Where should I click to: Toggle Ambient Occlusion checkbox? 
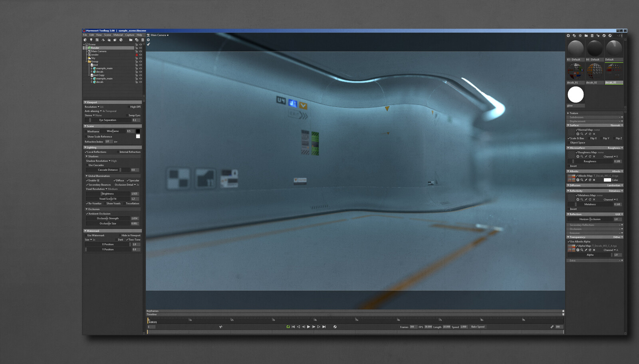click(x=87, y=214)
